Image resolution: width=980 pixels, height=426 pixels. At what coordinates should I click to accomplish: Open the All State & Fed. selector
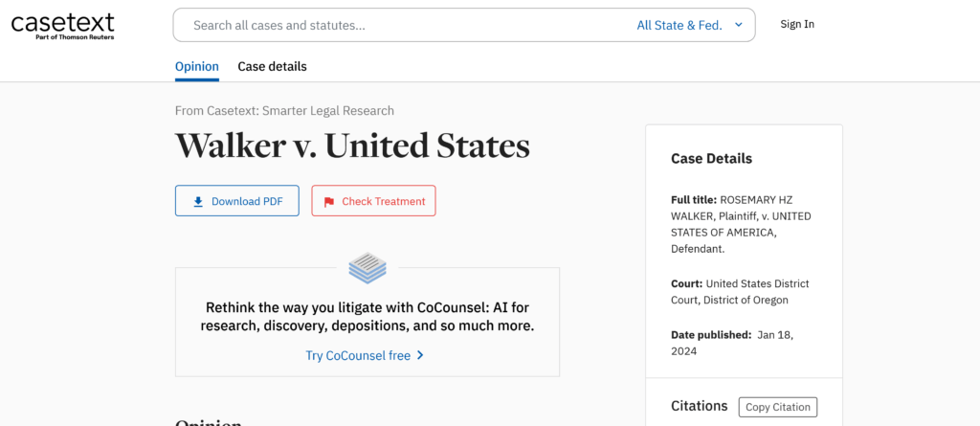click(x=689, y=25)
